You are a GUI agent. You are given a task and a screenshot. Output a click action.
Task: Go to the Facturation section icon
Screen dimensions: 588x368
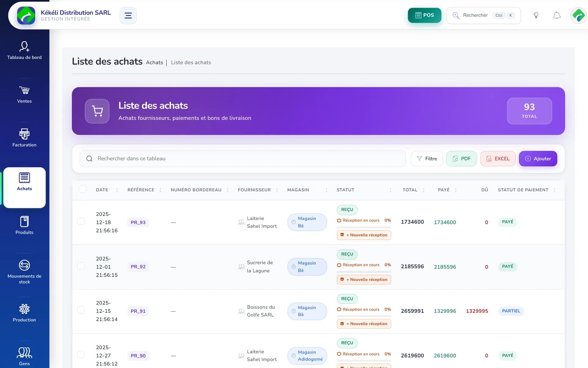(24, 134)
